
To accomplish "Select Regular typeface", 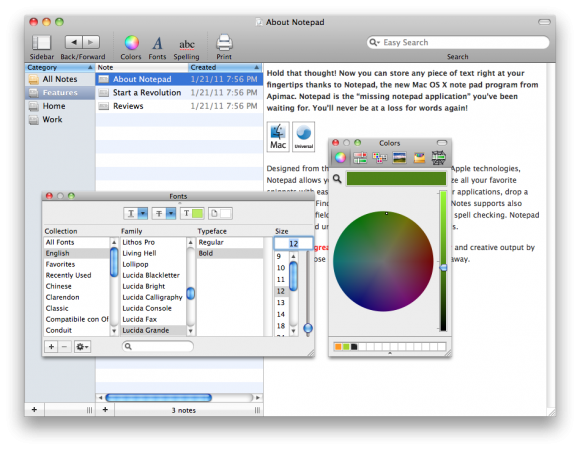I will click(x=230, y=242).
